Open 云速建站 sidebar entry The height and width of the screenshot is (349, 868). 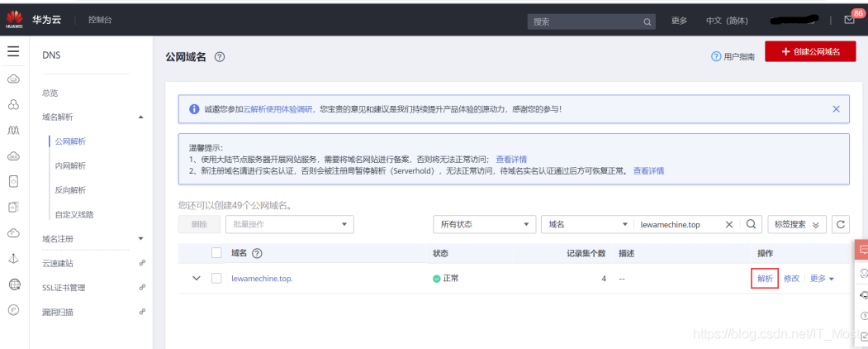[58, 263]
